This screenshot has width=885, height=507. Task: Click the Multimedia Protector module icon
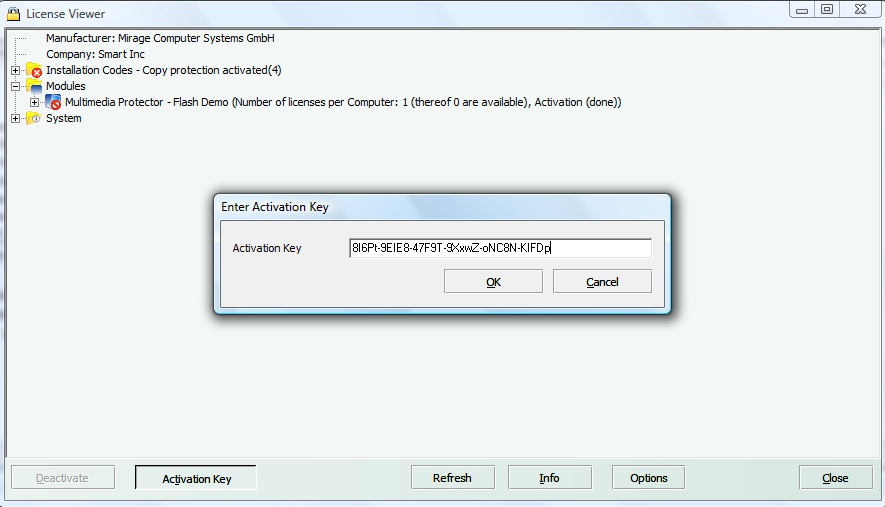pyautogui.click(x=54, y=103)
